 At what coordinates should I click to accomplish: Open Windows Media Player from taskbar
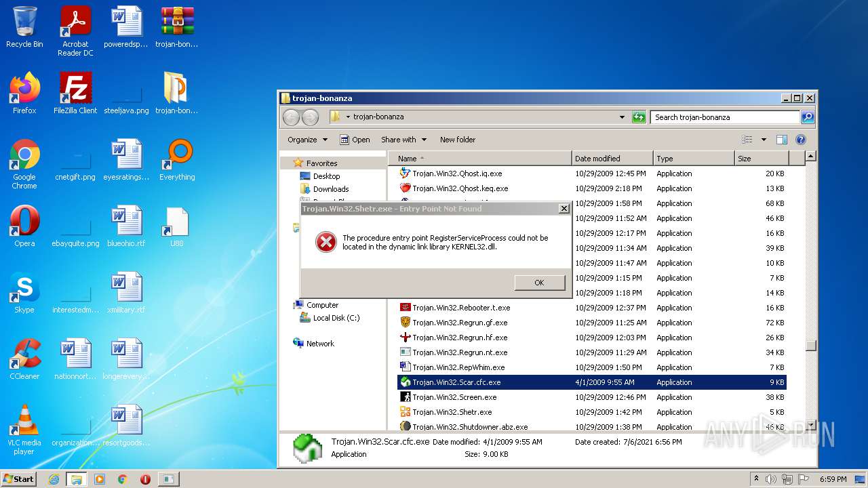pos(100,479)
